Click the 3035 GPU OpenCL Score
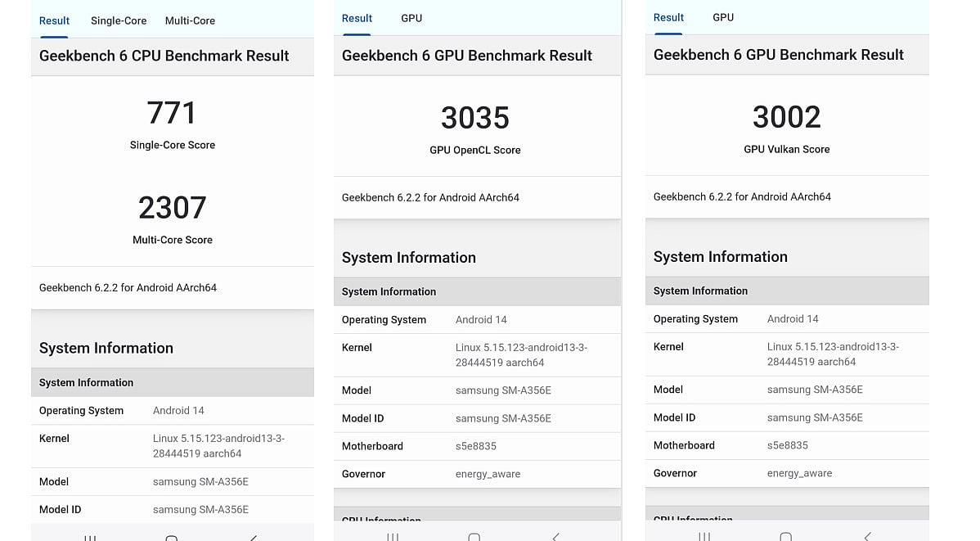 (x=474, y=119)
